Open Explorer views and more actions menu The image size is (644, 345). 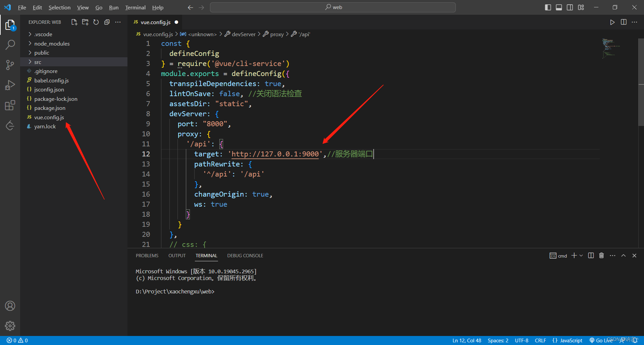pos(118,22)
